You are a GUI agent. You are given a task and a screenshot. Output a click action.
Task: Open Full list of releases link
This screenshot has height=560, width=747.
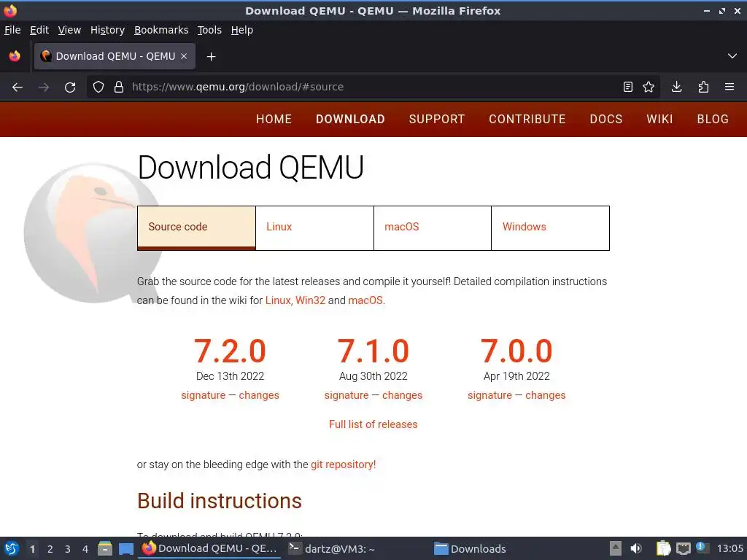(x=373, y=424)
